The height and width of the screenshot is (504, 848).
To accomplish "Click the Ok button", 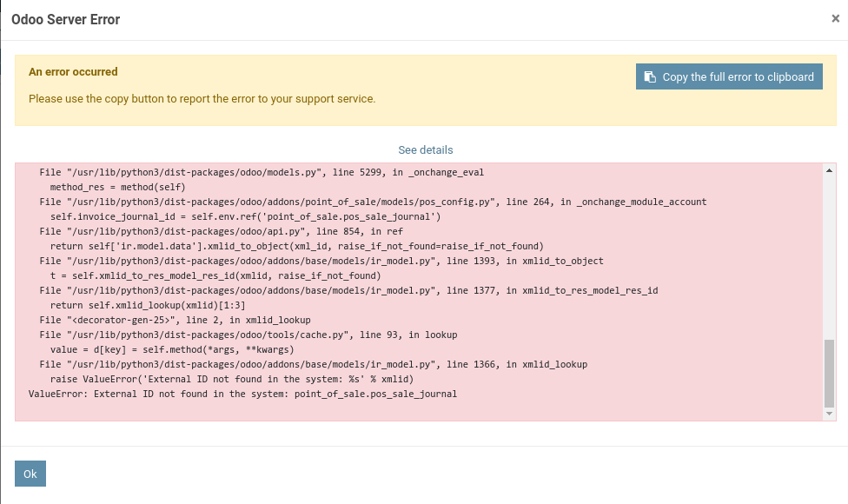I will click(x=30, y=474).
